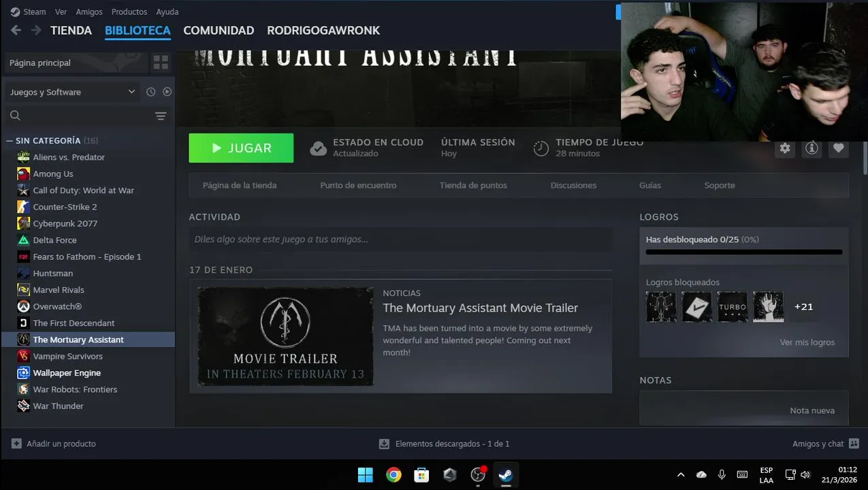The image size is (868, 490).
Task: Click the TURBO locked achievement icon
Action: 733,307
